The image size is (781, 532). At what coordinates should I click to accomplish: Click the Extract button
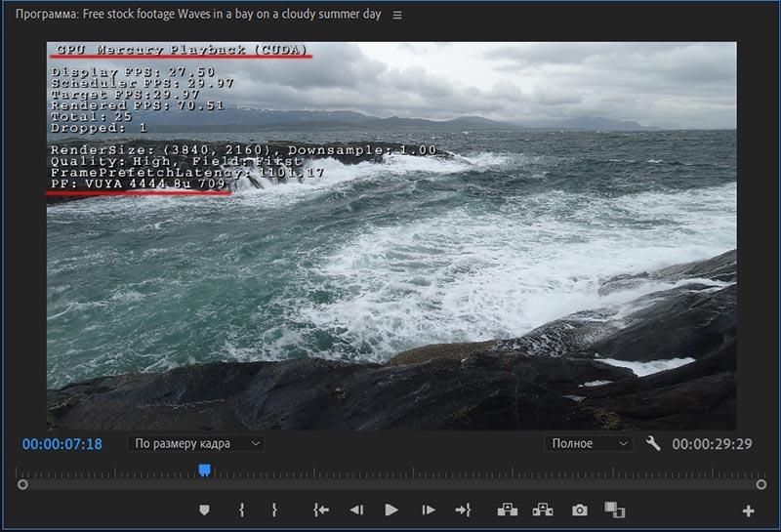[x=543, y=510]
